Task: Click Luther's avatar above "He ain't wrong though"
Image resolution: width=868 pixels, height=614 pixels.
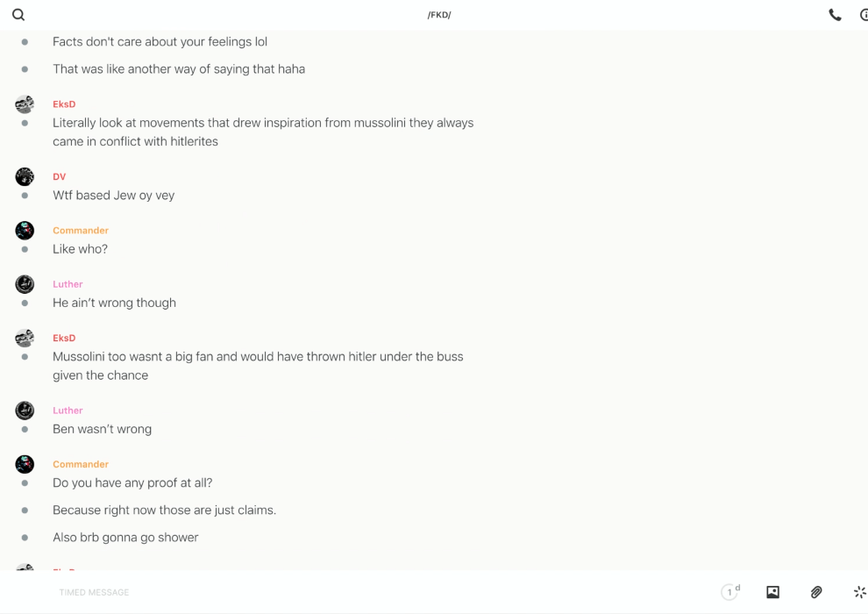Action: [25, 284]
